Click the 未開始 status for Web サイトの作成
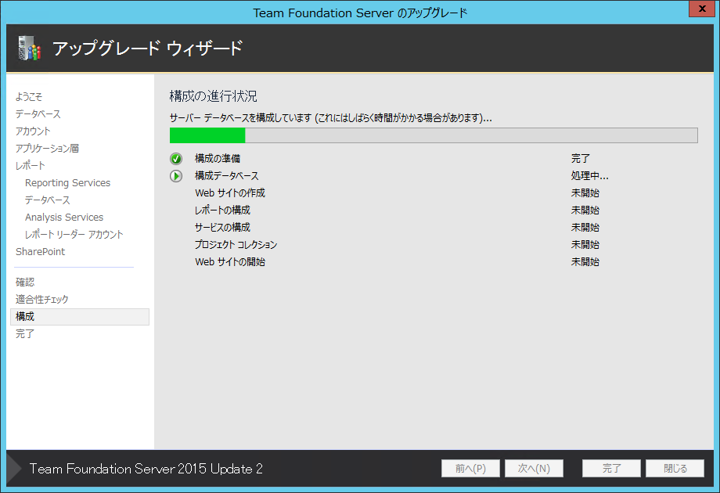This screenshot has height=493, width=720. [585, 193]
